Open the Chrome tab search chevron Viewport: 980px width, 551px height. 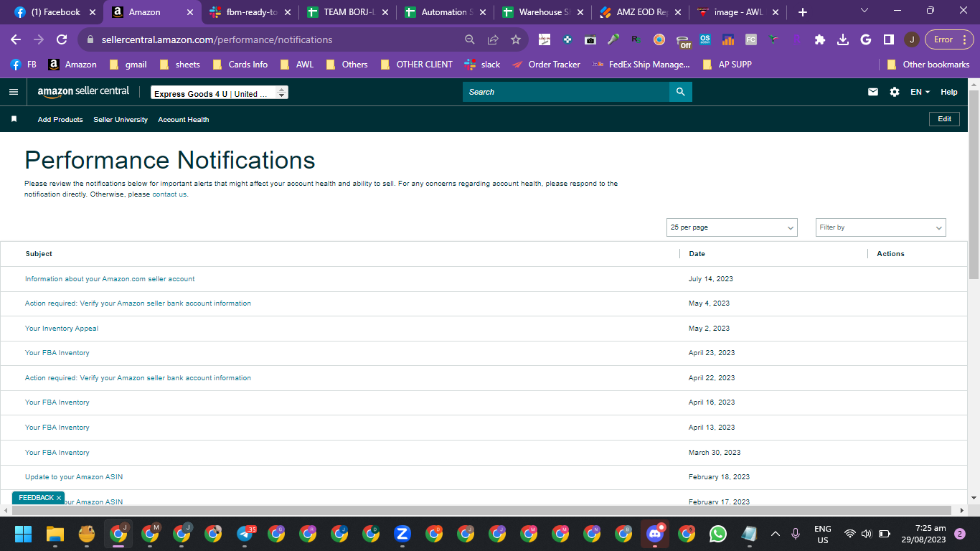point(864,11)
